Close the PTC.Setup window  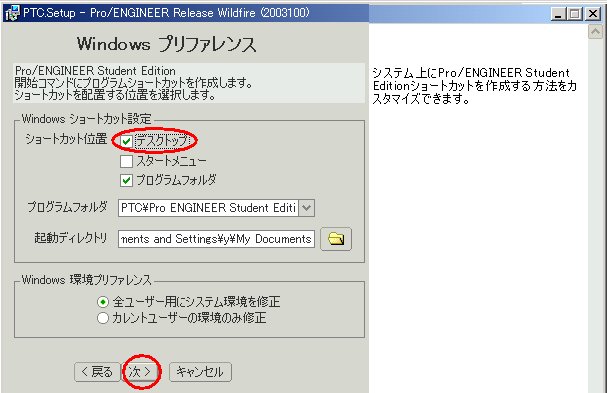point(593,14)
